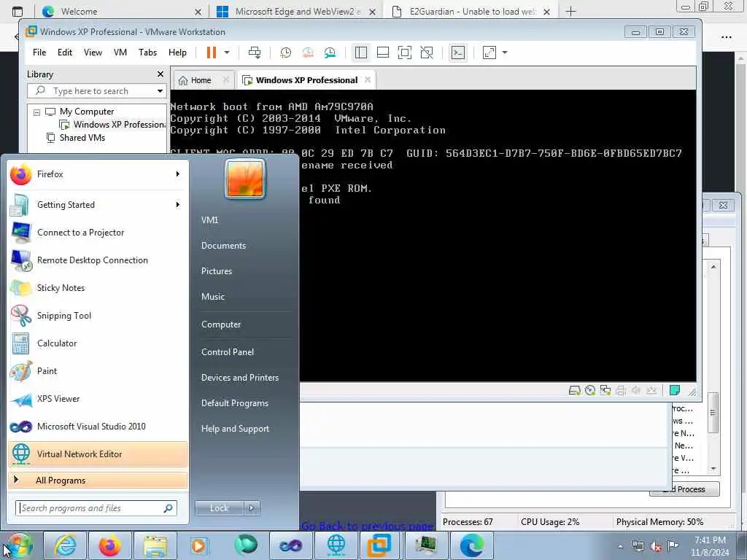Open the Tabs menu in VMware
The image size is (747, 560).
pos(147,52)
